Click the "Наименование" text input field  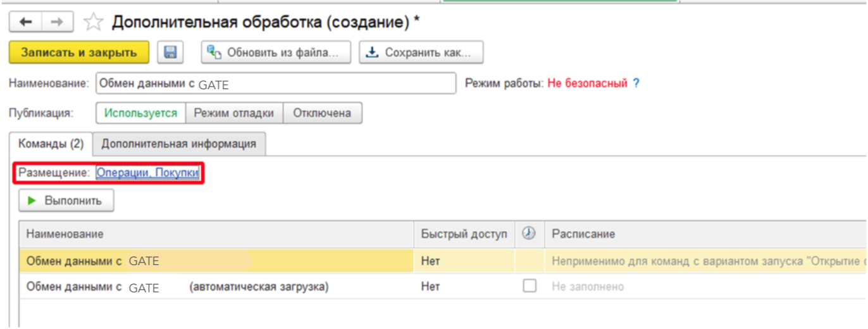coord(276,83)
